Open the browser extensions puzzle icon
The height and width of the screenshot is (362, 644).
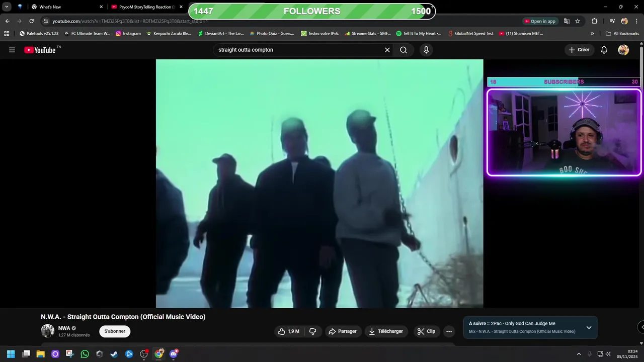click(x=594, y=21)
